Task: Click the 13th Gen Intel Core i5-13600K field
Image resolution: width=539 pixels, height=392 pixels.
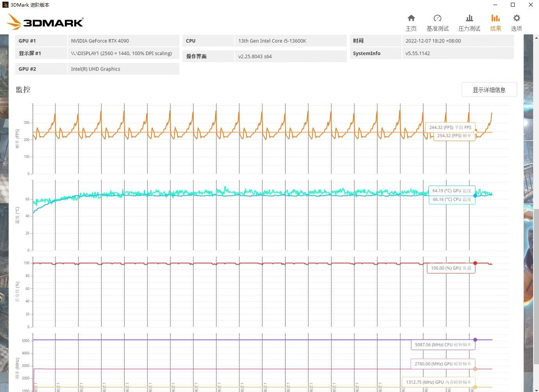Action: pos(290,41)
